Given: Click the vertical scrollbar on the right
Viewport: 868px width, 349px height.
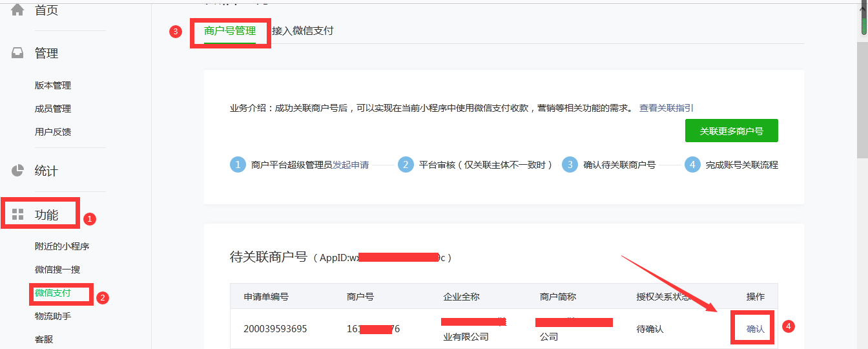Looking at the screenshot, I should point(862,97).
